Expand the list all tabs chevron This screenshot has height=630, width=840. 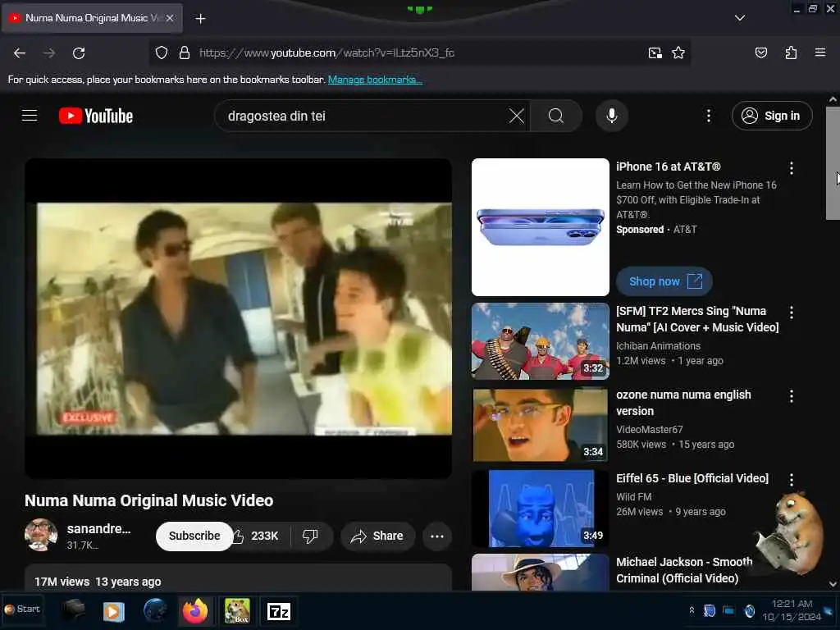click(740, 18)
